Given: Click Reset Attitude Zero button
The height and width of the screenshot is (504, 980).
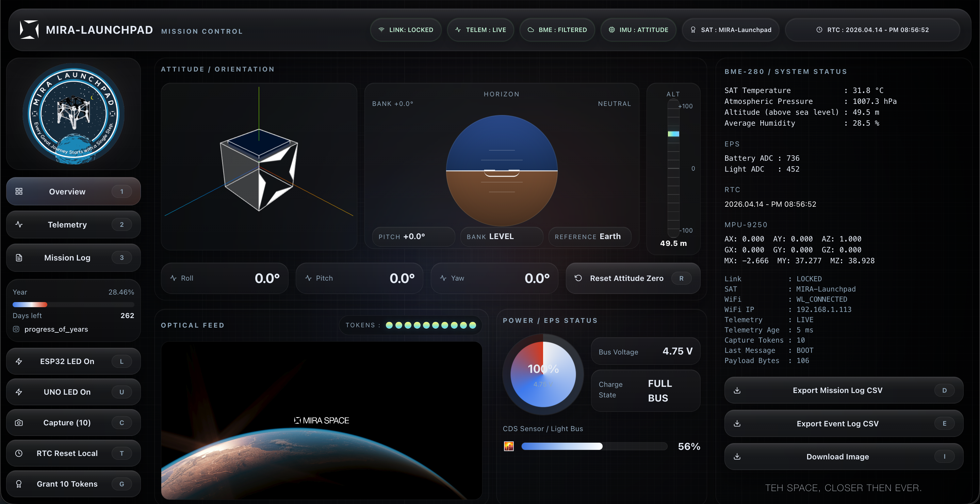Looking at the screenshot, I should (x=633, y=278).
